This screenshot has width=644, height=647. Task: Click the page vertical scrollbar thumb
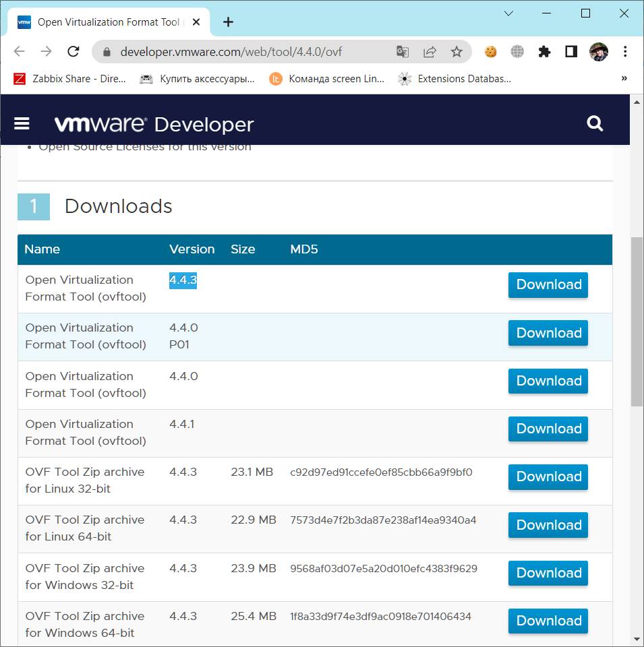coord(637,322)
